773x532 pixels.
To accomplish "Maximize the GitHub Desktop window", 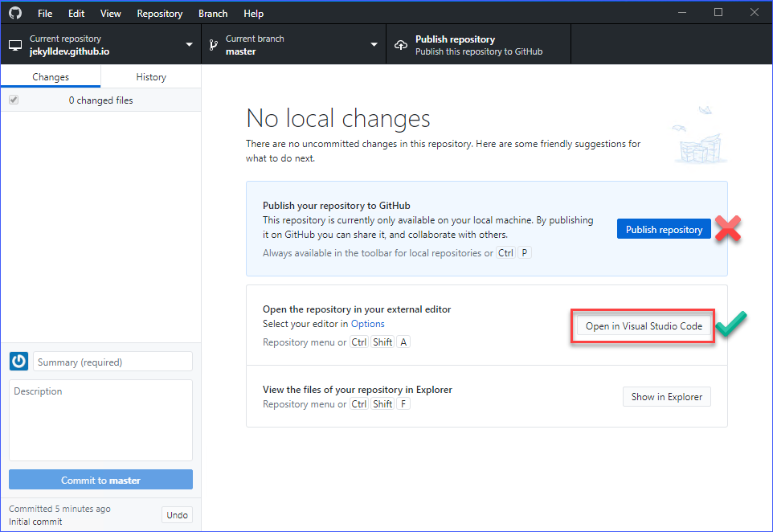I will tap(718, 12).
